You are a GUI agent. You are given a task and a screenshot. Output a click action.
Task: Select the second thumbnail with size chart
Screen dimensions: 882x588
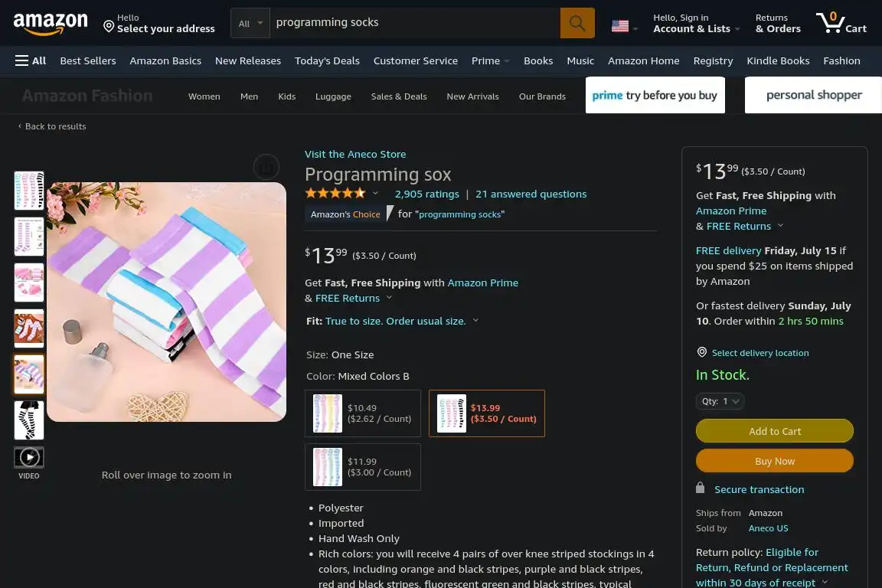click(28, 237)
